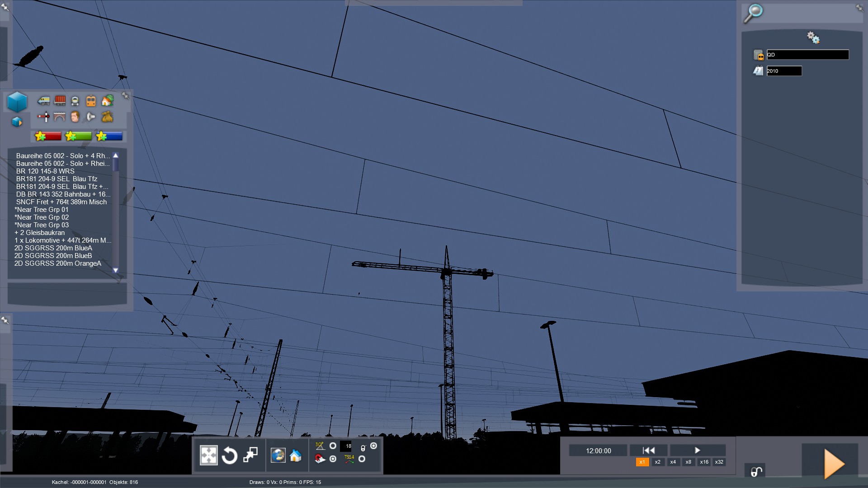Click the red favorites star bar
The width and height of the screenshot is (868, 488).
coord(48,136)
